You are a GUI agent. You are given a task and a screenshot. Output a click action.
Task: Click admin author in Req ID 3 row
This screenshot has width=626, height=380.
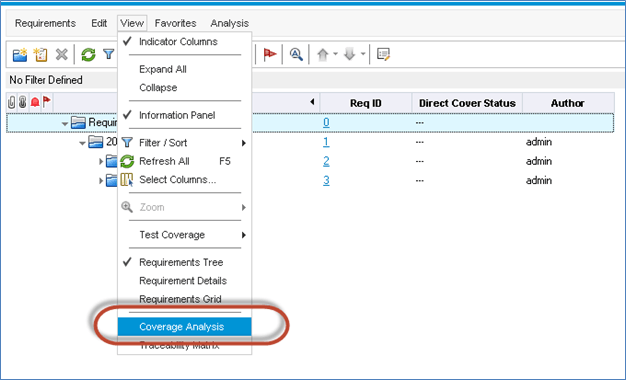pos(539,180)
